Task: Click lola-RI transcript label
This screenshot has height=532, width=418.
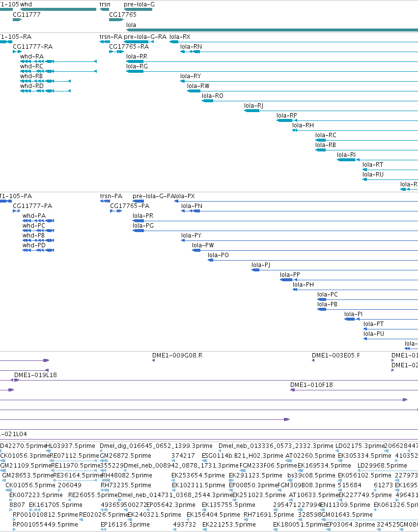Action: tap(346, 155)
